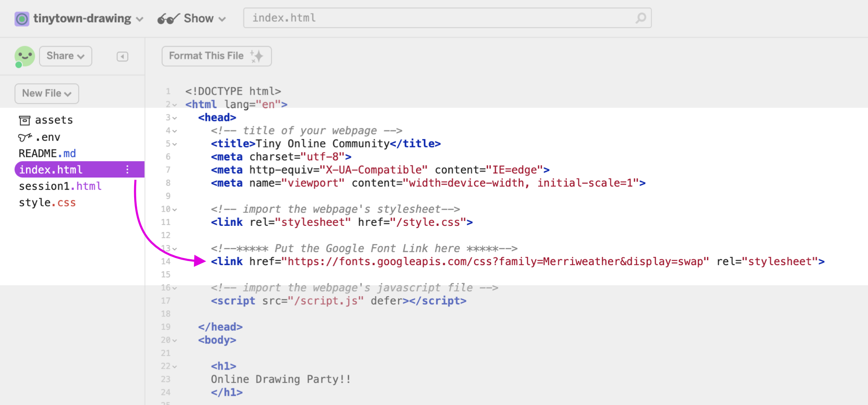This screenshot has width=868, height=405.
Task: Open the Show dropdown
Action: 223,18
